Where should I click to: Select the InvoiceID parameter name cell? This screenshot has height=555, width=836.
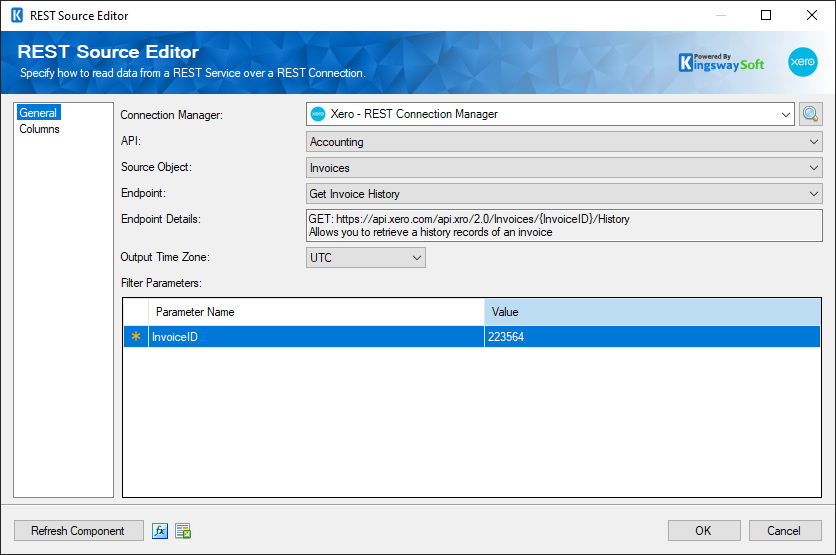click(x=316, y=336)
